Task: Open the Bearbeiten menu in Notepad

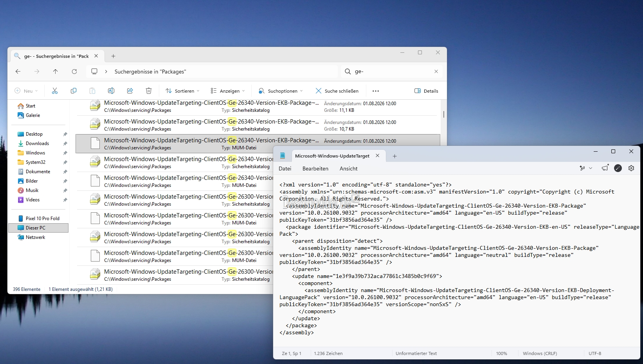Action: coord(315,169)
